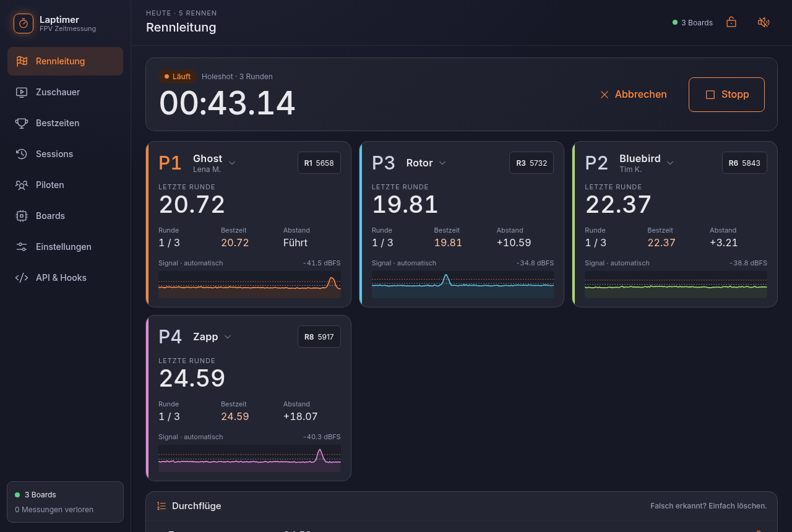The height and width of the screenshot is (532, 792).
Task: Click the R3 5732 channel badge
Action: point(532,163)
